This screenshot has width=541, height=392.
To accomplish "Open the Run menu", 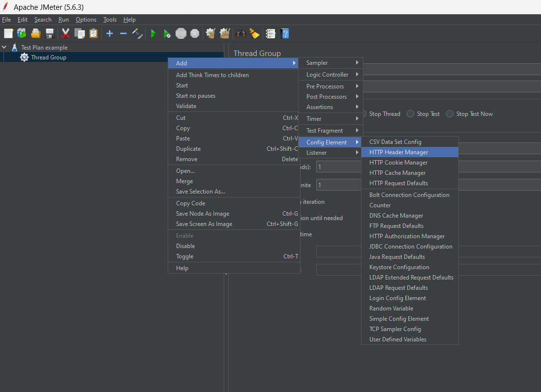I will click(63, 20).
